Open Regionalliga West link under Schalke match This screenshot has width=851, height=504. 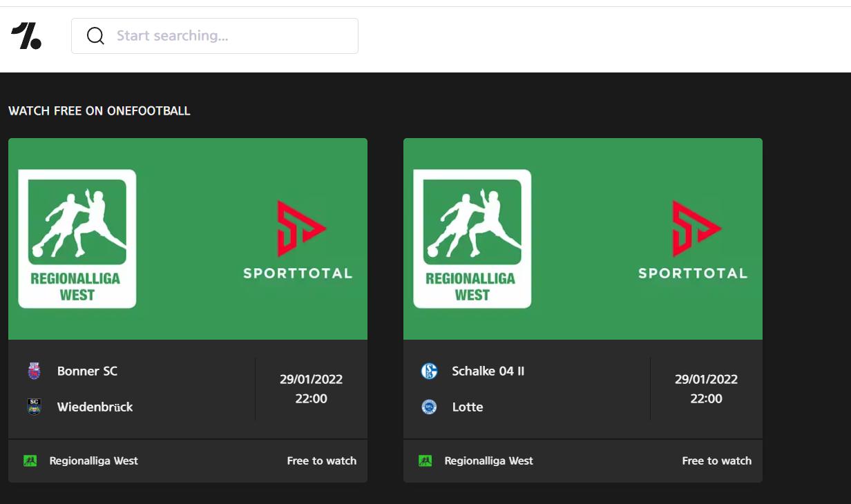489,461
